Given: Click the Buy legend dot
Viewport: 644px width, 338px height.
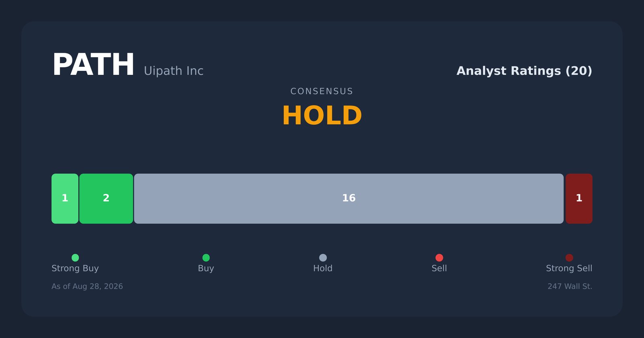Looking at the screenshot, I should pos(206,258).
